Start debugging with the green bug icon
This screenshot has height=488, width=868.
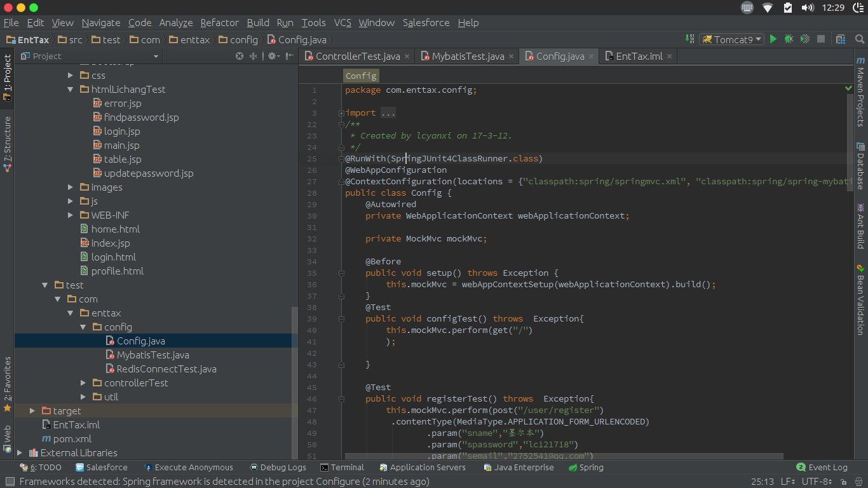789,39
